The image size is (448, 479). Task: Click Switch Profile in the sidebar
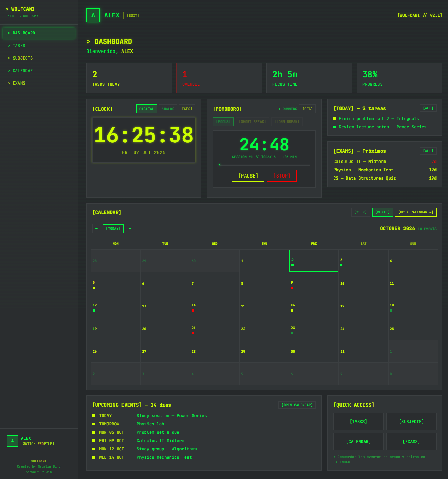(x=38, y=443)
